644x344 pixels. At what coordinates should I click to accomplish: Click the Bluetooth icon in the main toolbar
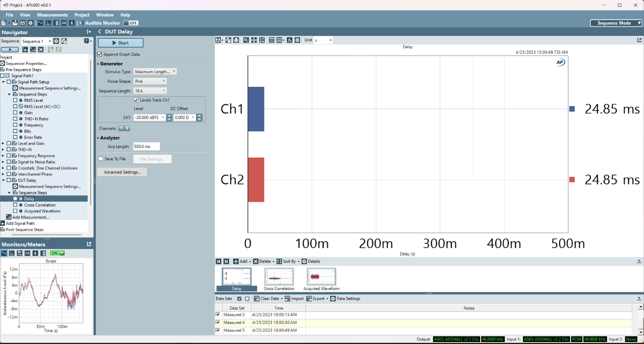(x=72, y=23)
